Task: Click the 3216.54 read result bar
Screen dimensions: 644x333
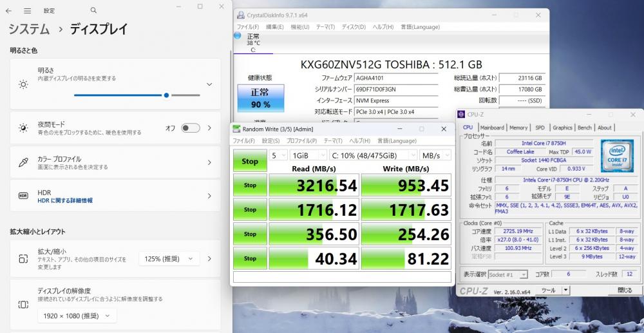Action: tap(314, 186)
